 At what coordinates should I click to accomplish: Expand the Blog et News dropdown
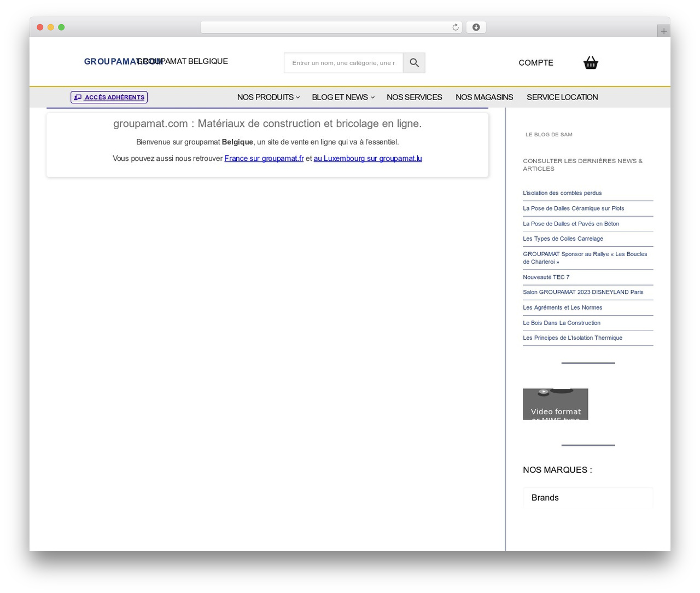pyautogui.click(x=343, y=97)
